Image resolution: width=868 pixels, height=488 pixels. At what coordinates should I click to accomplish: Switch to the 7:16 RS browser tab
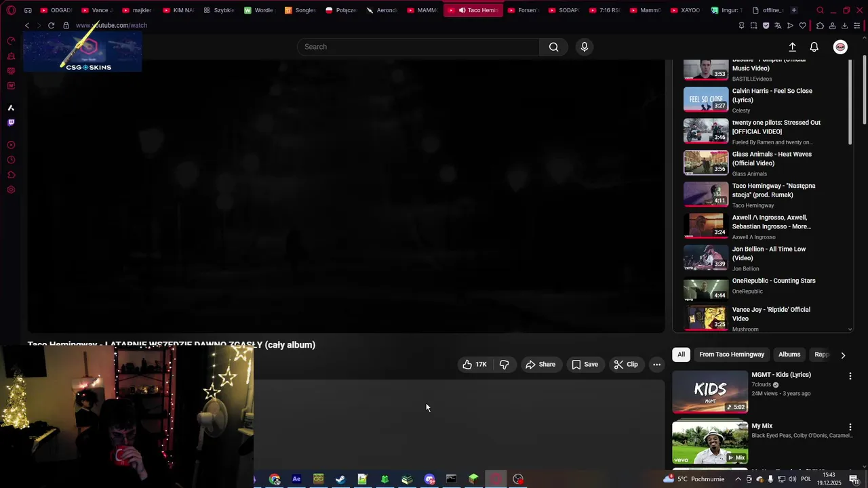(604, 10)
